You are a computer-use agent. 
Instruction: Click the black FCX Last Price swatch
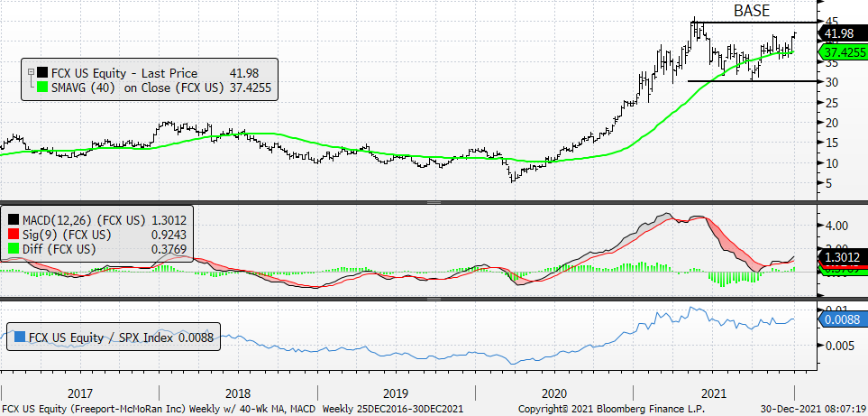(x=41, y=73)
